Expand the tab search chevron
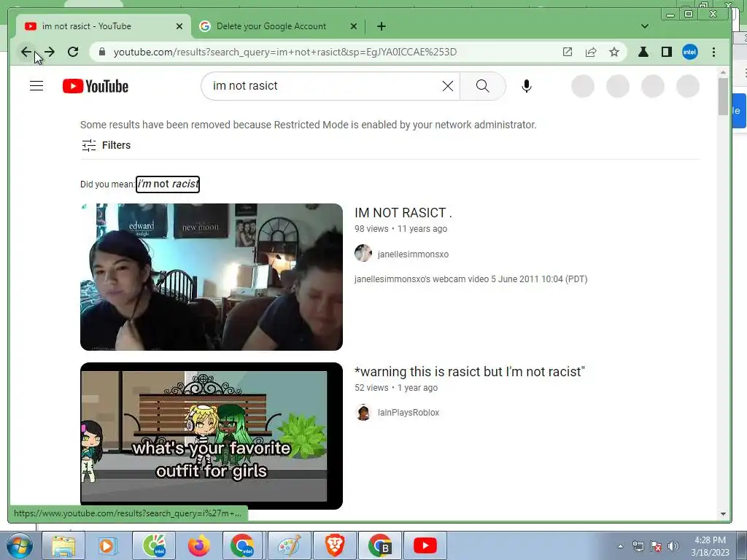 (645, 26)
